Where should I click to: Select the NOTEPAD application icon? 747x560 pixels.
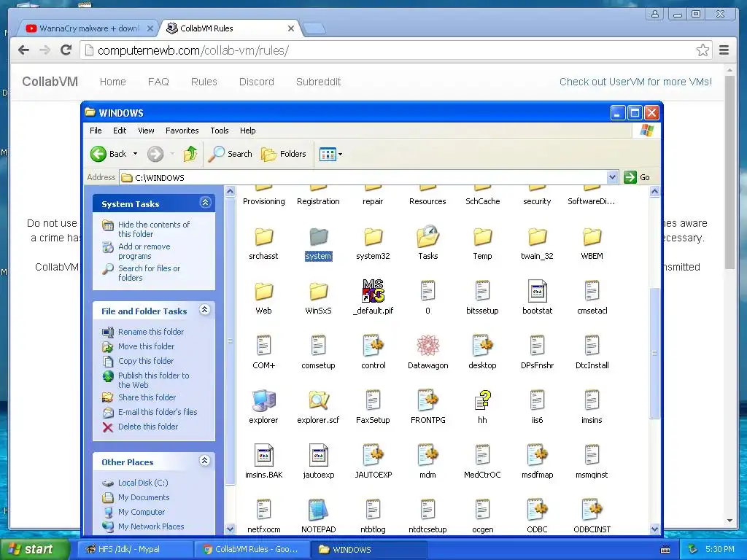tap(318, 510)
